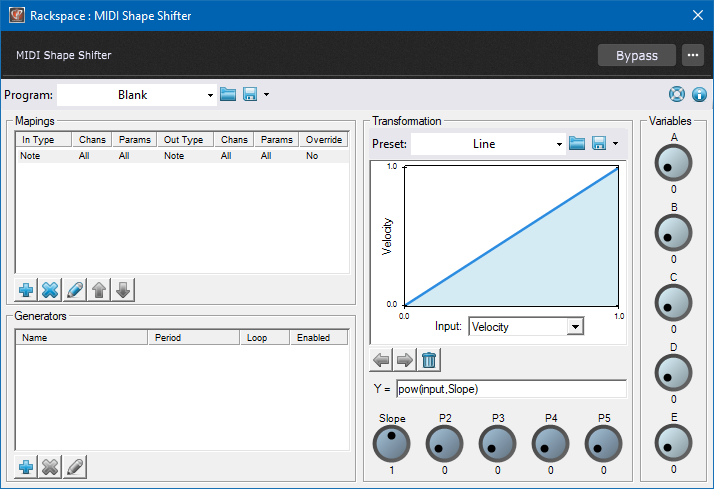Adjust Variable A knob
Image resolution: width=714 pixels, height=489 pixels.
[x=673, y=163]
